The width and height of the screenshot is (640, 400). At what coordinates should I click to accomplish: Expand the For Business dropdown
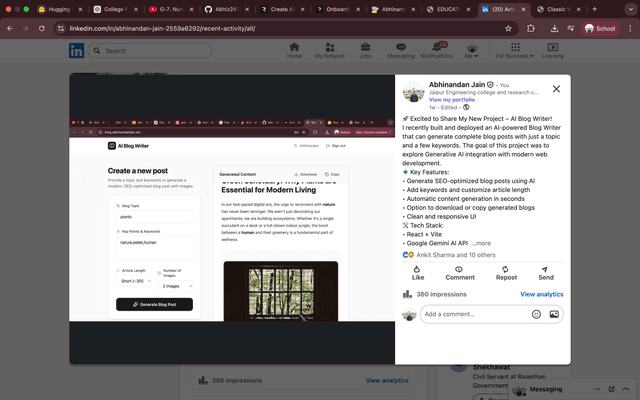[514, 51]
